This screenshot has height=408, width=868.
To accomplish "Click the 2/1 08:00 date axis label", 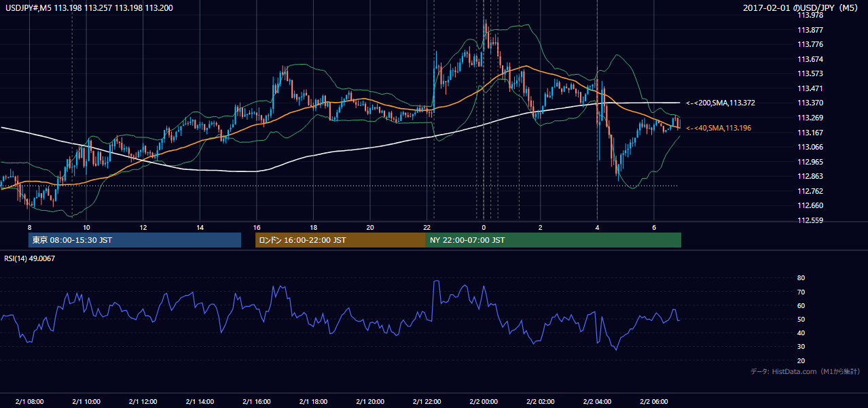I will tap(29, 401).
